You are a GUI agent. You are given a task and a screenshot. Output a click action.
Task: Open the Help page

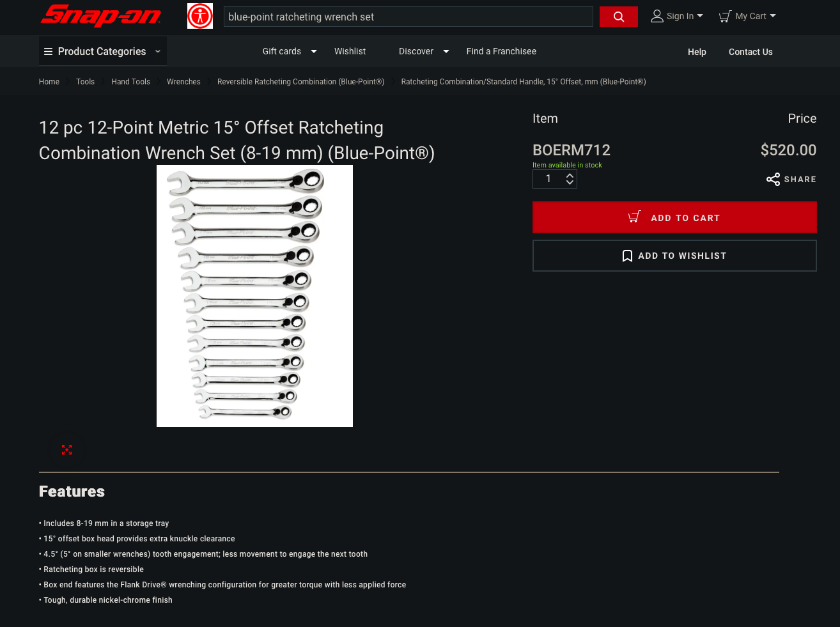pyautogui.click(x=697, y=52)
